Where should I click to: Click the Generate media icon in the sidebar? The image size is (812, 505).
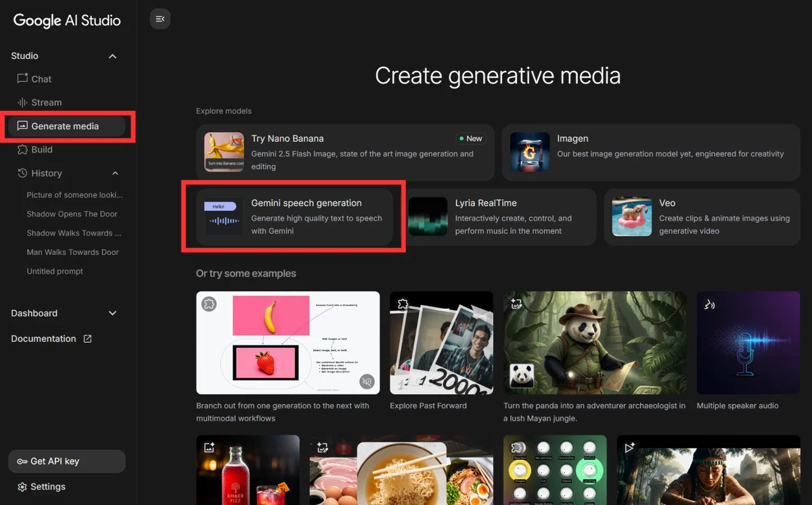click(22, 126)
